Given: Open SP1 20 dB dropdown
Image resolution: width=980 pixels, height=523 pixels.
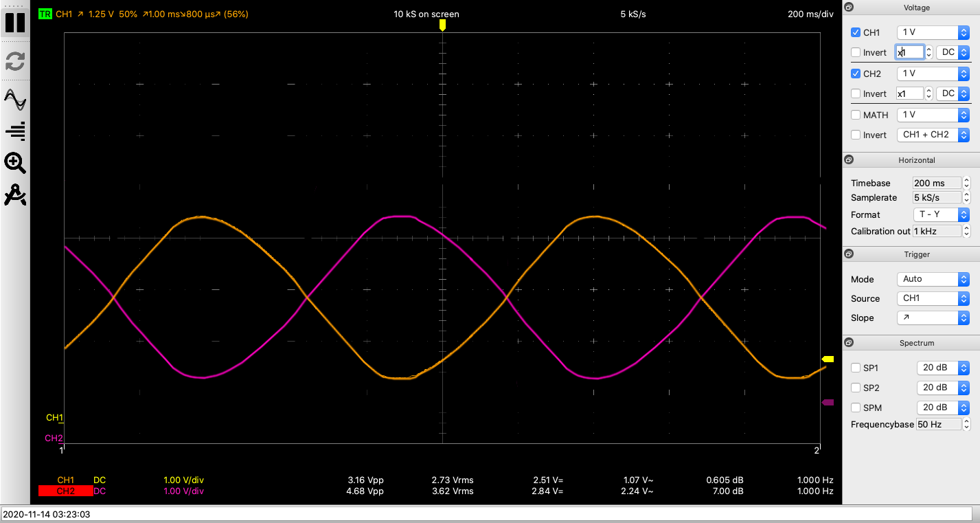Looking at the screenshot, I should 943,368.
